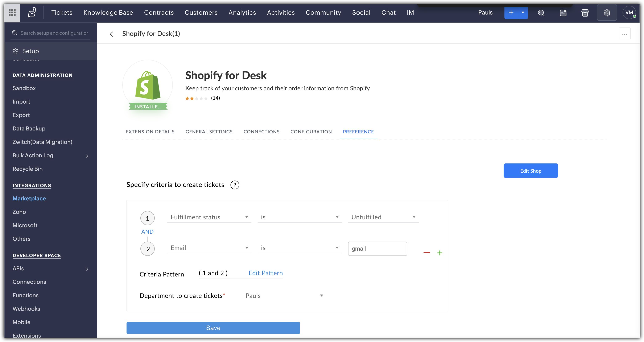644x342 pixels.
Task: Open the Contracts module
Action: point(159,12)
